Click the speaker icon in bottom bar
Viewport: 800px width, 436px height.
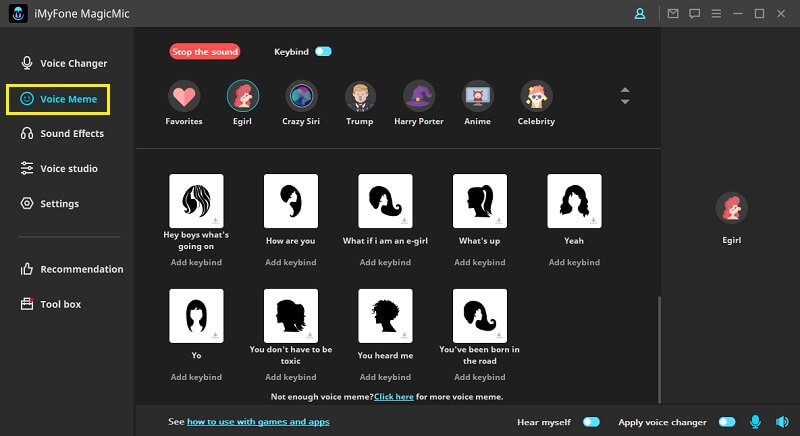pos(782,422)
